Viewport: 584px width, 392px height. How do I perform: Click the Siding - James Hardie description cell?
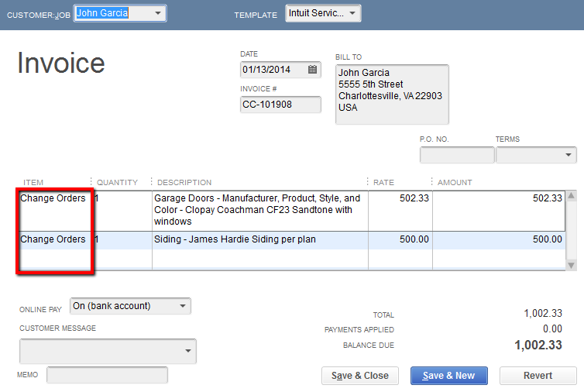[x=260, y=239]
